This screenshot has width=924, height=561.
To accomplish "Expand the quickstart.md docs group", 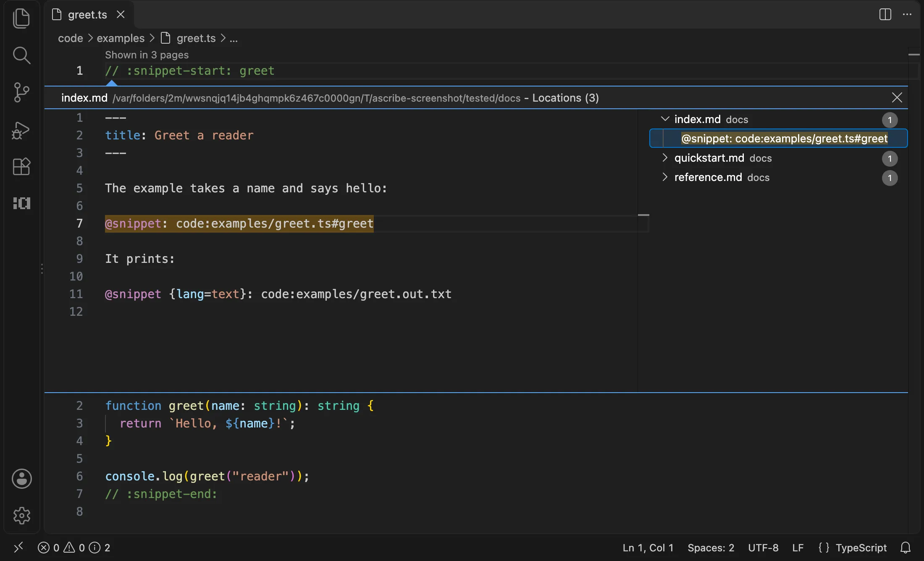I will click(664, 158).
